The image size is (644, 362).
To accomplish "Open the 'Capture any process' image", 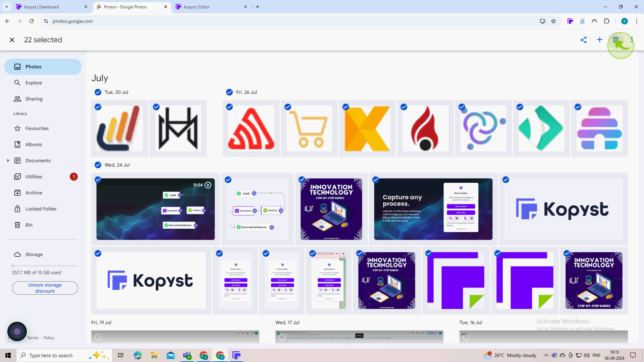I will coord(433,209).
